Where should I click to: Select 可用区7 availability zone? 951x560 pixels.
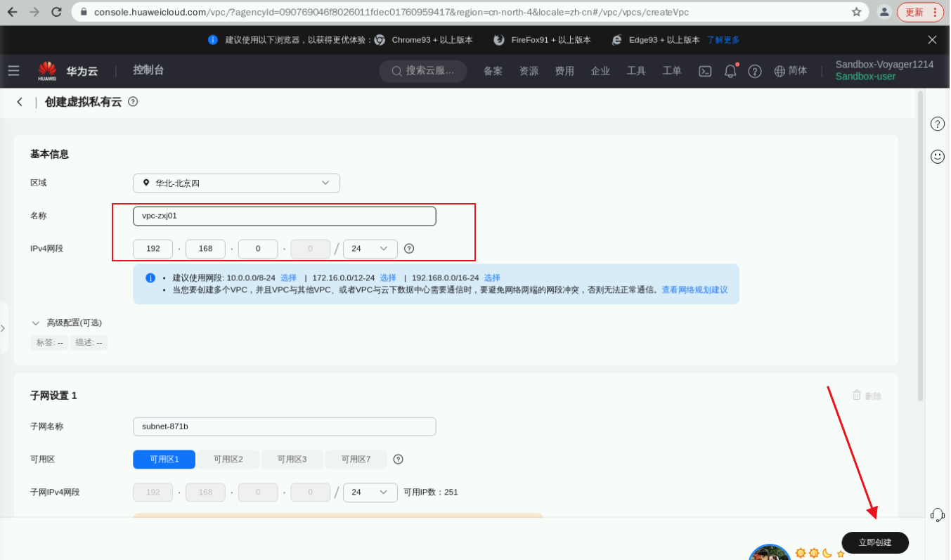pos(356,460)
